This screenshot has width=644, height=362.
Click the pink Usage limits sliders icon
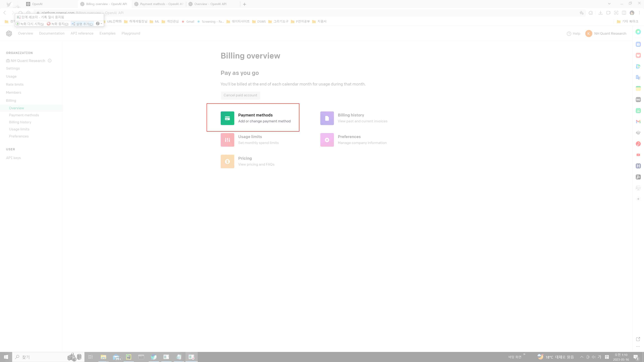pos(227,140)
